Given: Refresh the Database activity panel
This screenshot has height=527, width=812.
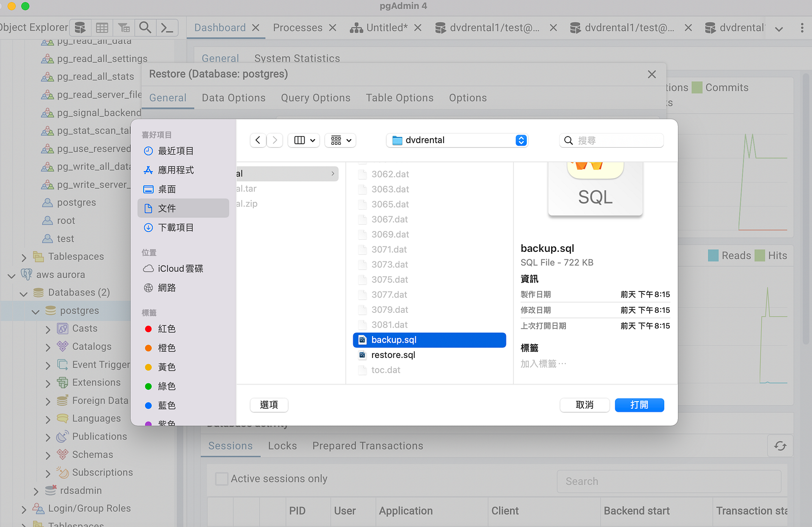Looking at the screenshot, I should tap(781, 446).
